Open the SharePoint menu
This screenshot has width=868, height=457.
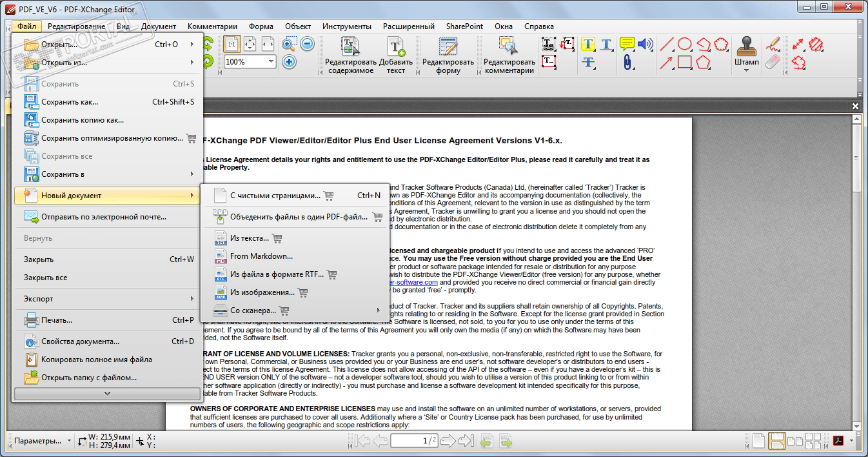464,26
